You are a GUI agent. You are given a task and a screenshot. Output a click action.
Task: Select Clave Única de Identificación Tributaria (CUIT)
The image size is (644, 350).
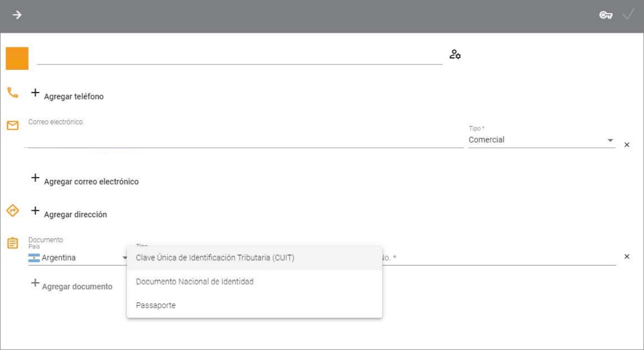215,258
